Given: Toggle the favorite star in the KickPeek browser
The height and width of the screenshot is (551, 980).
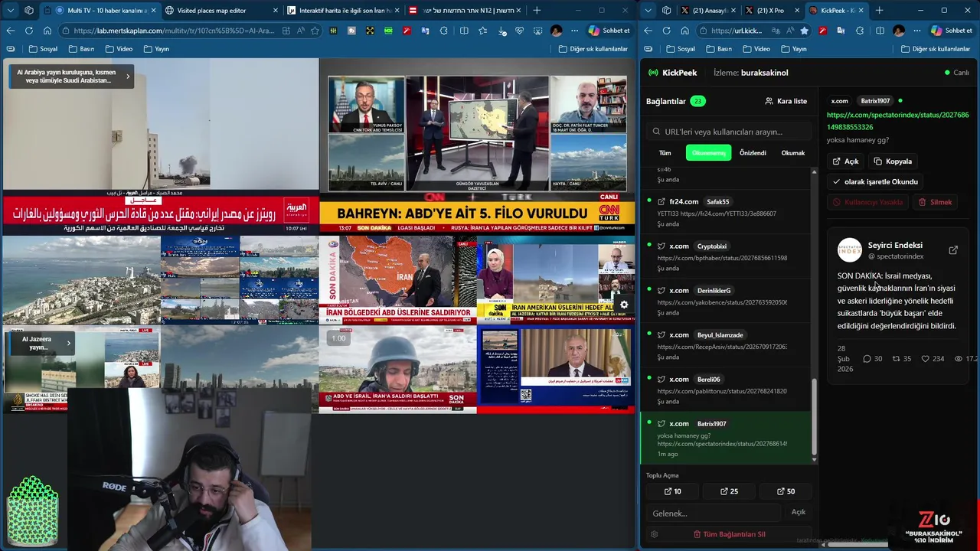Looking at the screenshot, I should pos(804,31).
